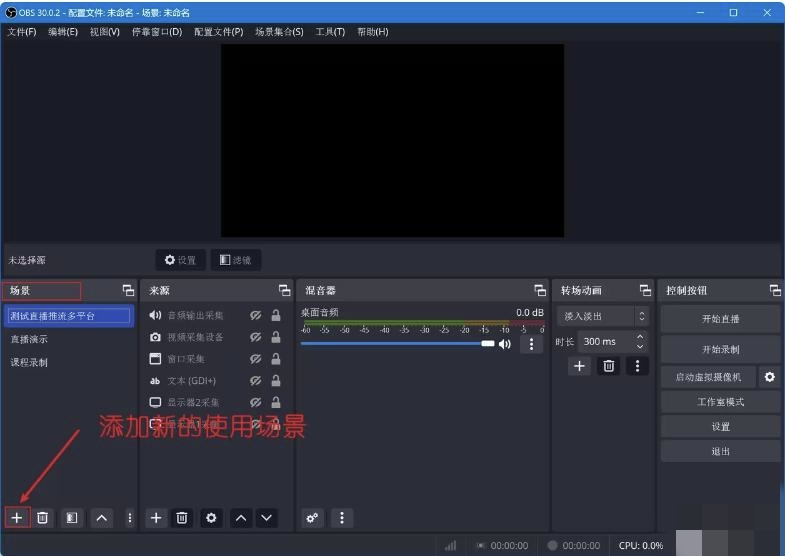The width and height of the screenshot is (785, 556).
Task: Toggle the lock on 窗口采集 source
Action: coord(275,359)
